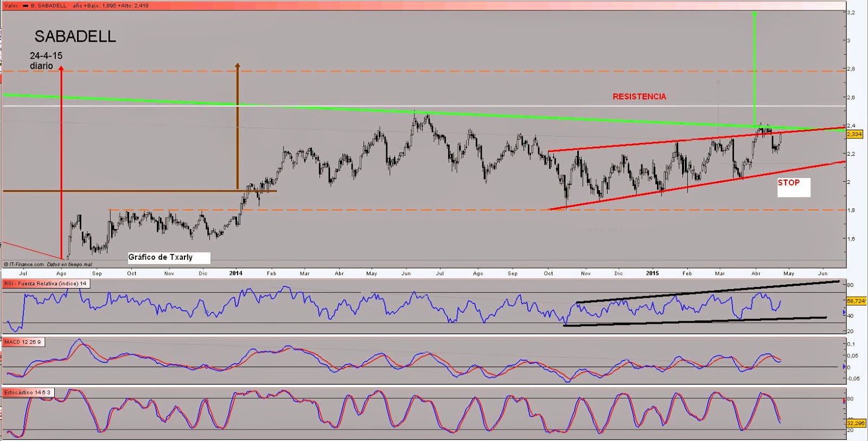
Task: Click the 'May' label before 'Jun' at the axis end
Action: (789, 273)
